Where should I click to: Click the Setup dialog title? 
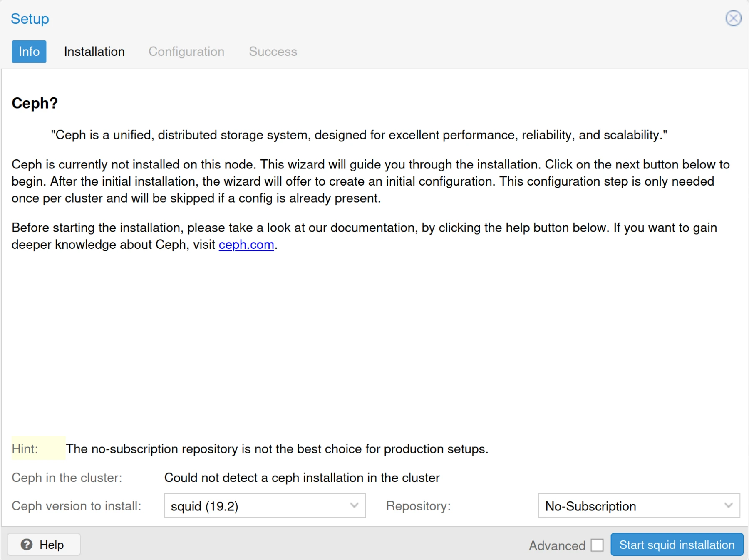click(30, 18)
